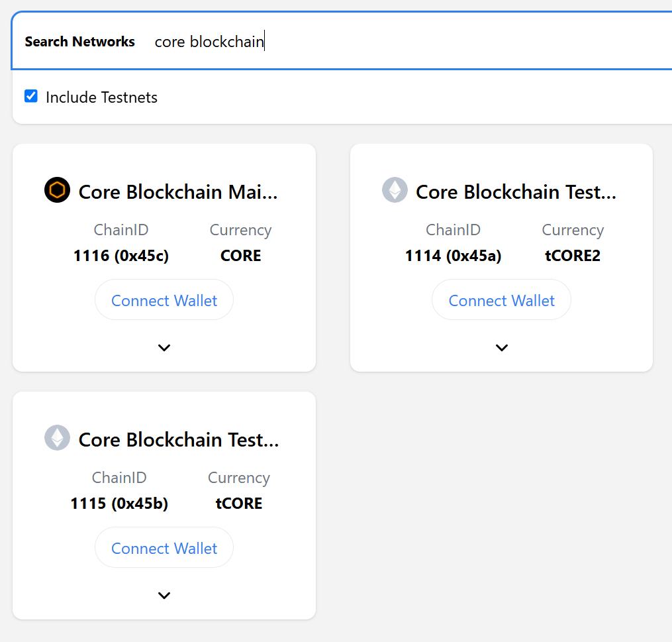
Task: Open the Core Blockchain Test... title with tCORE2
Action: point(516,191)
